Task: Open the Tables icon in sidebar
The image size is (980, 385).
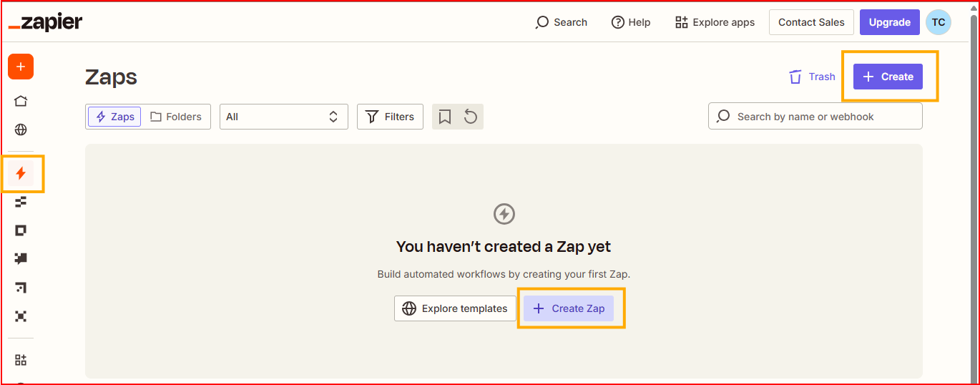Action: pos(21,202)
